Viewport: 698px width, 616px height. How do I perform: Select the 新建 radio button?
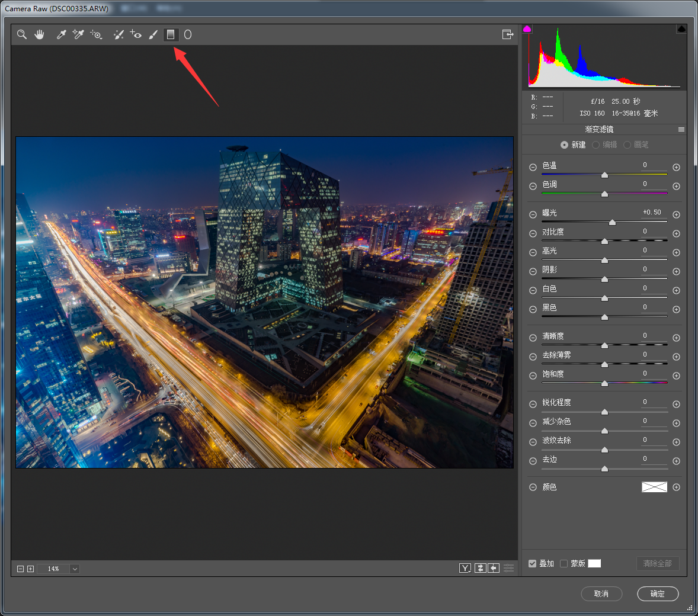564,145
